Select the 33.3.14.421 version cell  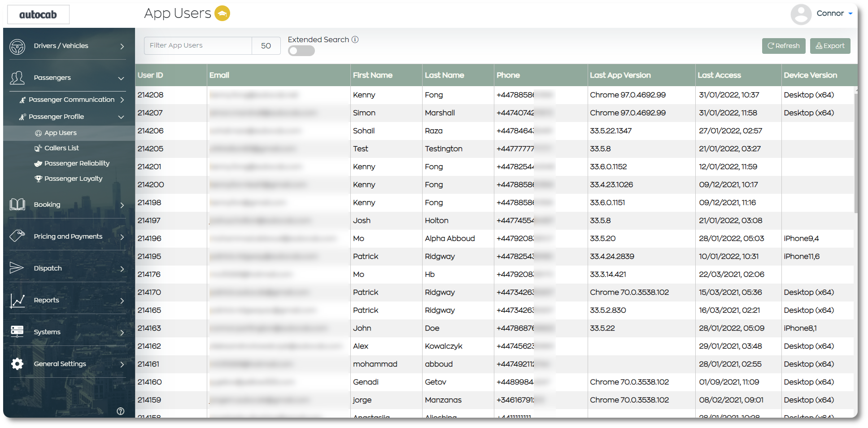641,275
